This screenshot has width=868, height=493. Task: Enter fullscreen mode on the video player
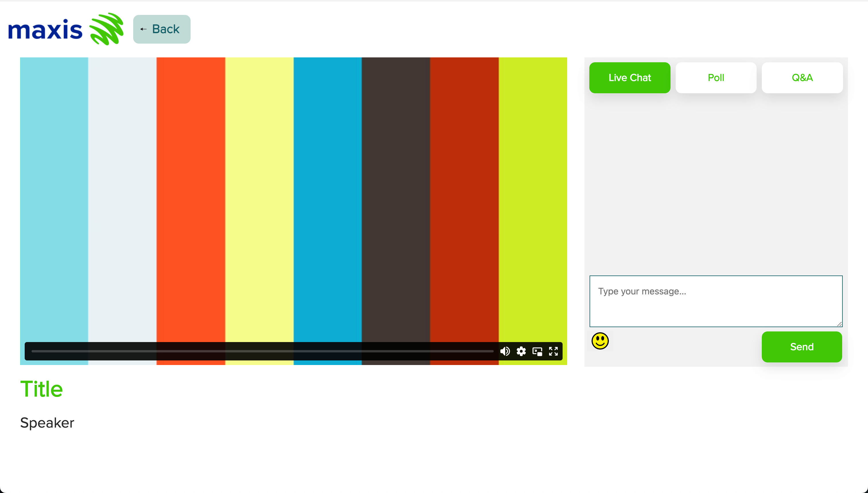coord(553,351)
